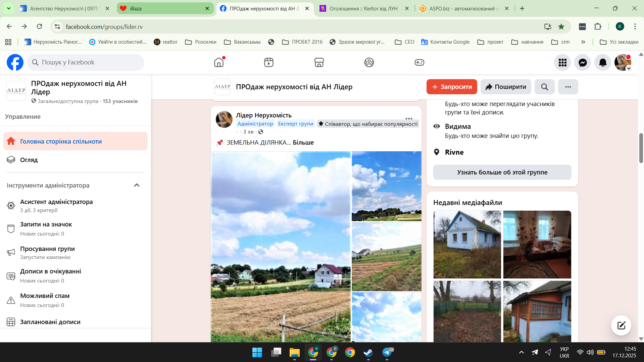Screen dimensions: 644x362
Task: Open the post options three-dots menu
Action: tap(408, 118)
